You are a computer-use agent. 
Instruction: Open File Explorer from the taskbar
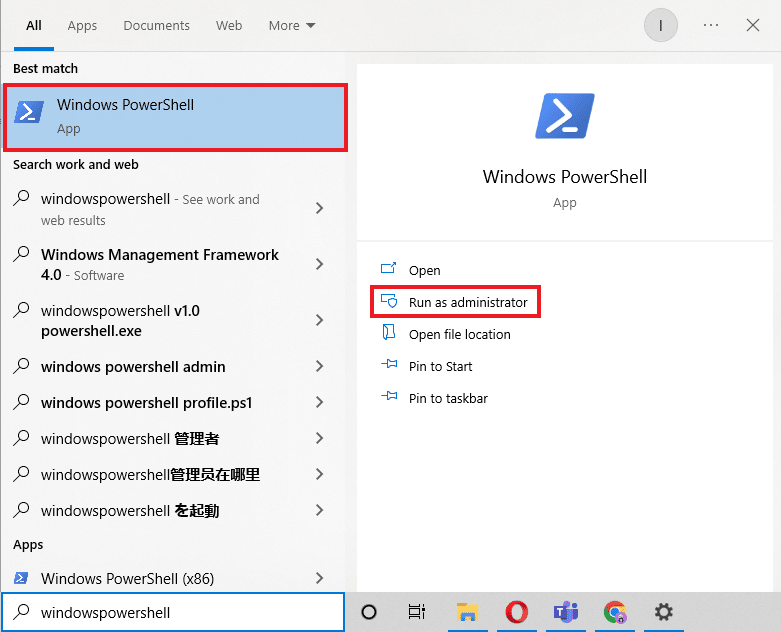click(x=465, y=612)
